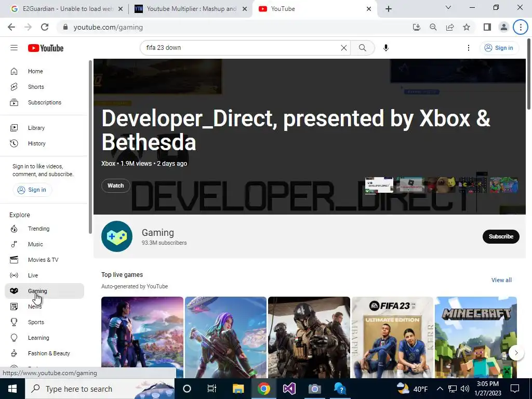Open the Windows Start menu

point(12,389)
